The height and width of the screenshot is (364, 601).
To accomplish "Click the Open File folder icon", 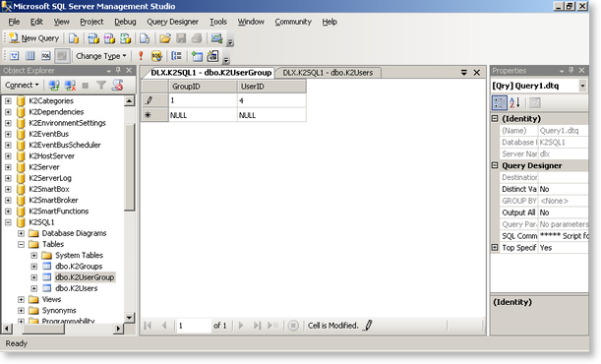I will point(165,38).
